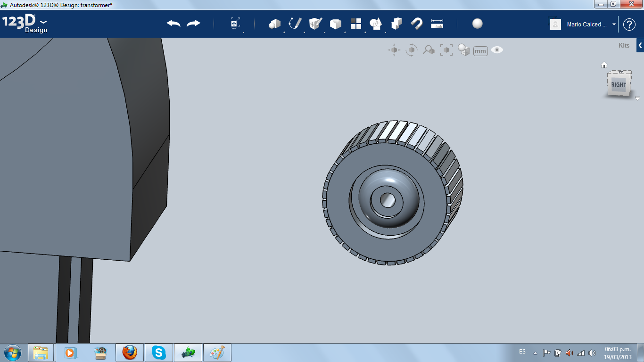Open Windows Explorer from the taskbar
The height and width of the screenshot is (362, 644).
(41, 353)
